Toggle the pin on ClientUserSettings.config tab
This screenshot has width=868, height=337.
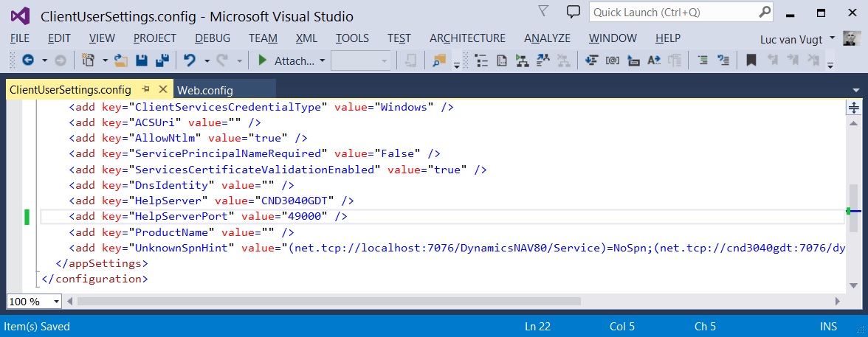pos(145,89)
